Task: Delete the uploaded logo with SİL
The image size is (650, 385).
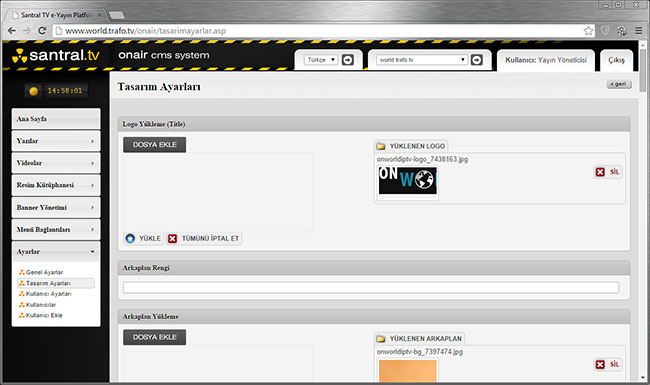Action: pos(608,172)
